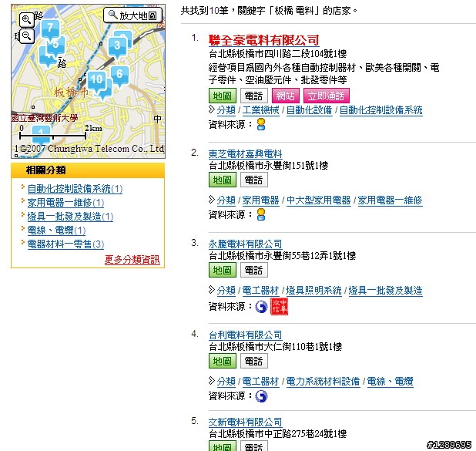This screenshot has height=451, width=476.
Task: Visit 網站 of 聯全豪電料有限公司
Action: pyautogui.click(x=286, y=96)
